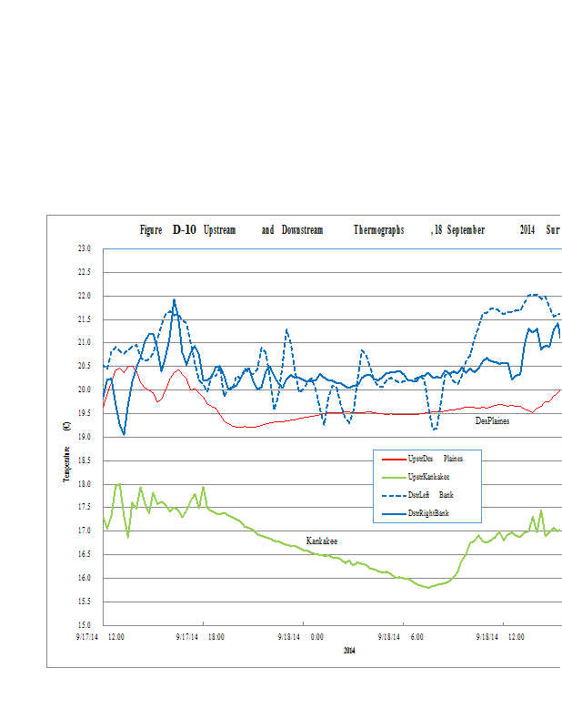Select the dashed blue legend line sample
This screenshot has height=728, width=562.
[x=391, y=495]
